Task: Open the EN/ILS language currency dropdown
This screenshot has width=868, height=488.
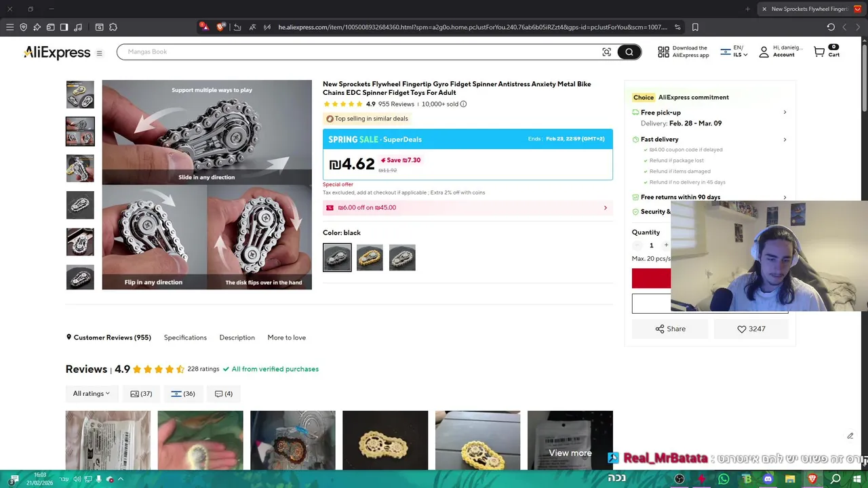Action: (734, 52)
